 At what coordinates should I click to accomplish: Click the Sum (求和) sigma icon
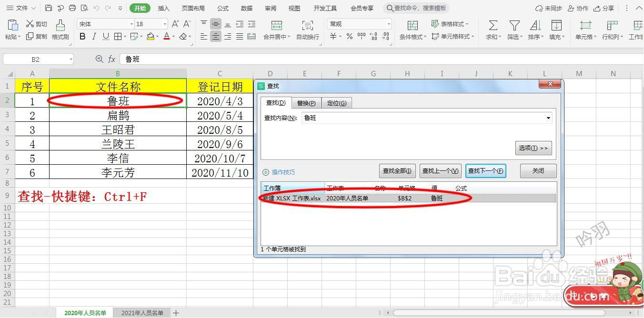point(493,25)
